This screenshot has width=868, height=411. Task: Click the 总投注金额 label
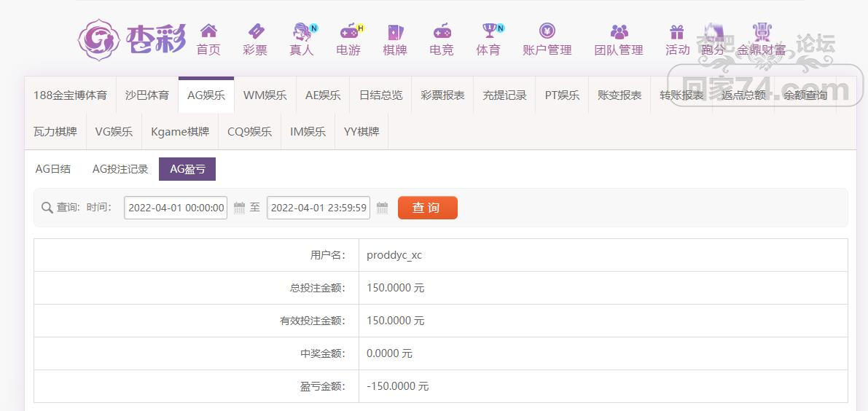(317, 288)
